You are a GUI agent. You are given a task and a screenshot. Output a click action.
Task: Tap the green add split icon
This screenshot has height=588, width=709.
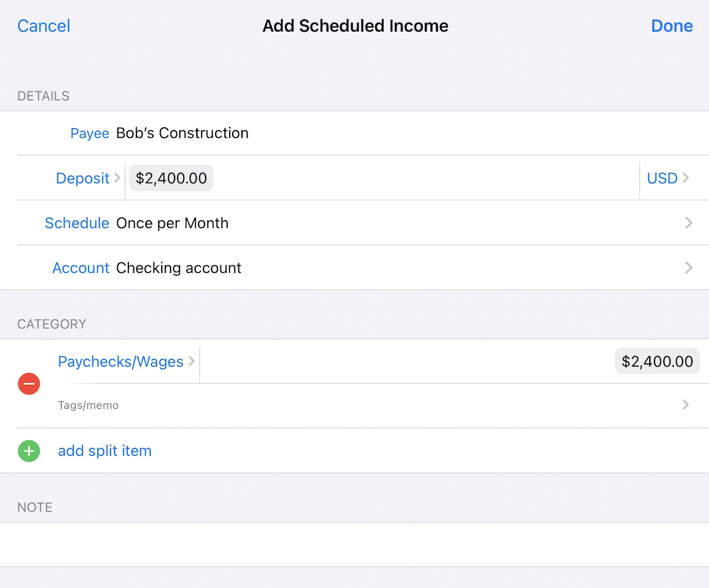point(29,451)
